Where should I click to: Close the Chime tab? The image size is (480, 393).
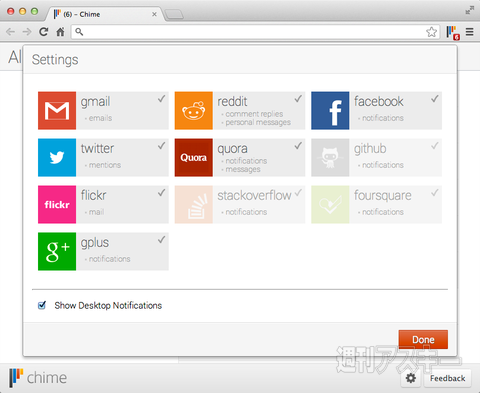click(154, 14)
